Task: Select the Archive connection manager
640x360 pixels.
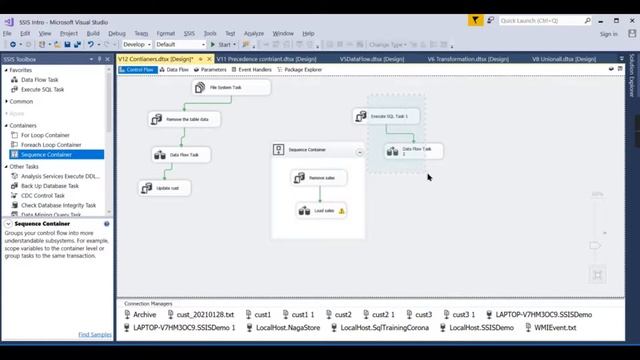Action: (x=140, y=315)
